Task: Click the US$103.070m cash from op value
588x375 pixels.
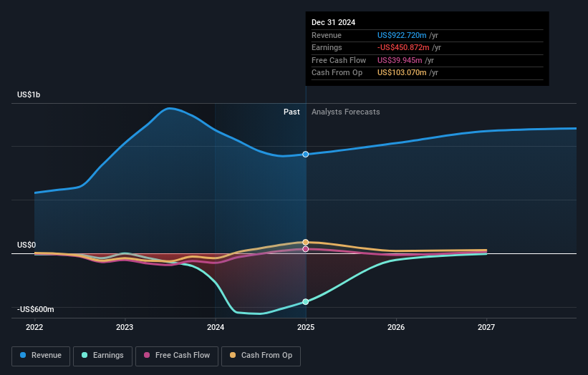Action: 402,73
